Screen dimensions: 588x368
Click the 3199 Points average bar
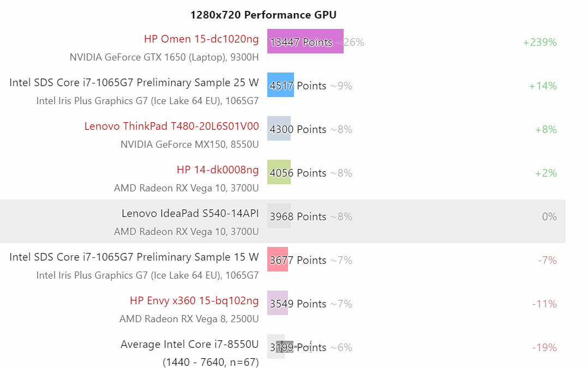(276, 347)
